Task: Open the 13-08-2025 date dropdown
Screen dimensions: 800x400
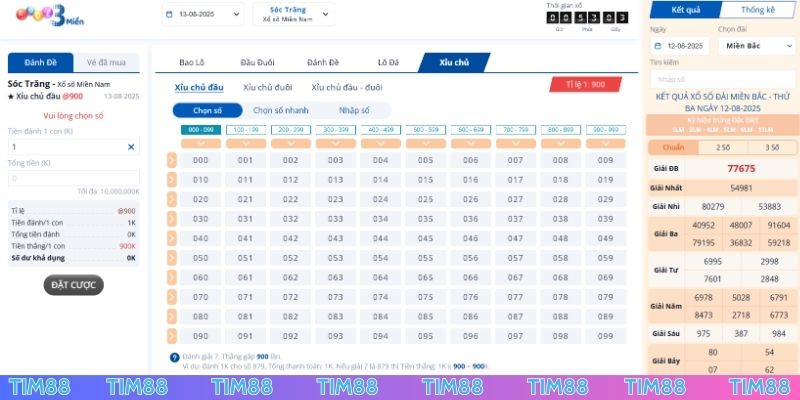Action: (202, 15)
